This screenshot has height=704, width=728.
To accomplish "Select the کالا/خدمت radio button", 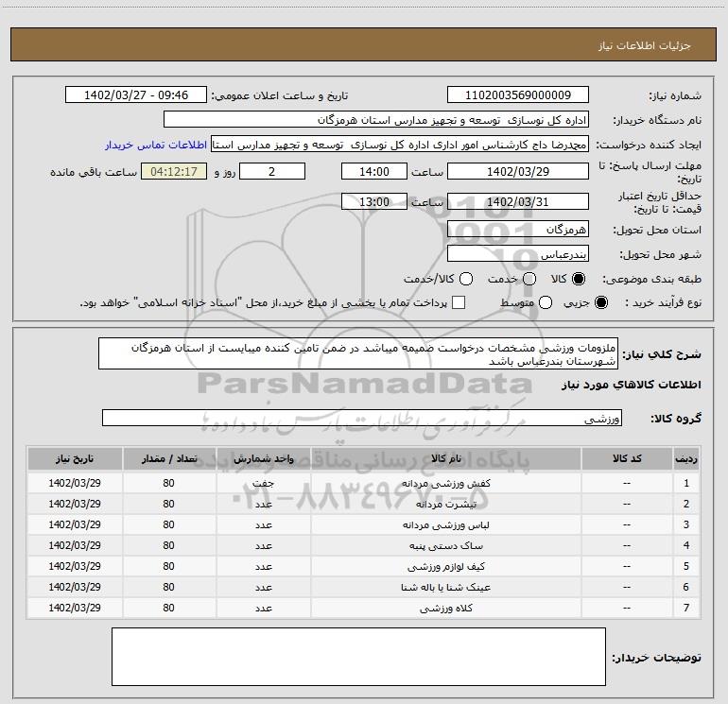I will pos(466,279).
